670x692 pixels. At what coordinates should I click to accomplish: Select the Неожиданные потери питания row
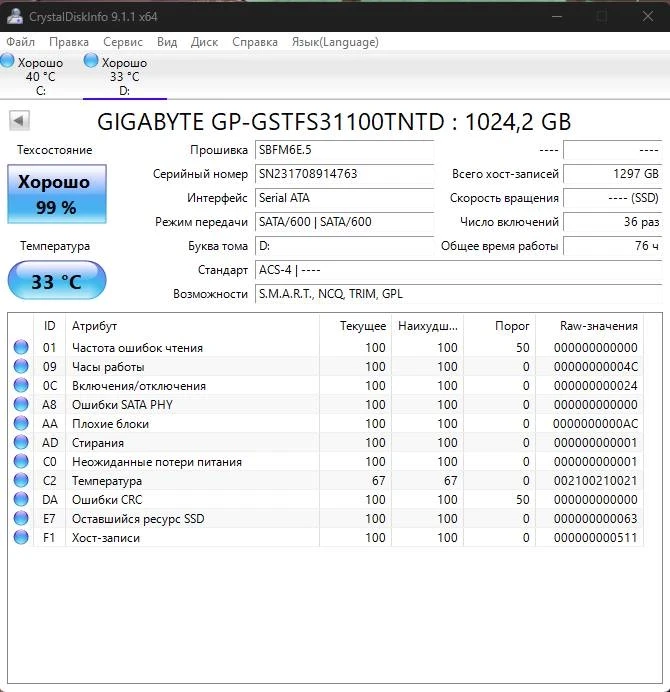pyautogui.click(x=326, y=461)
